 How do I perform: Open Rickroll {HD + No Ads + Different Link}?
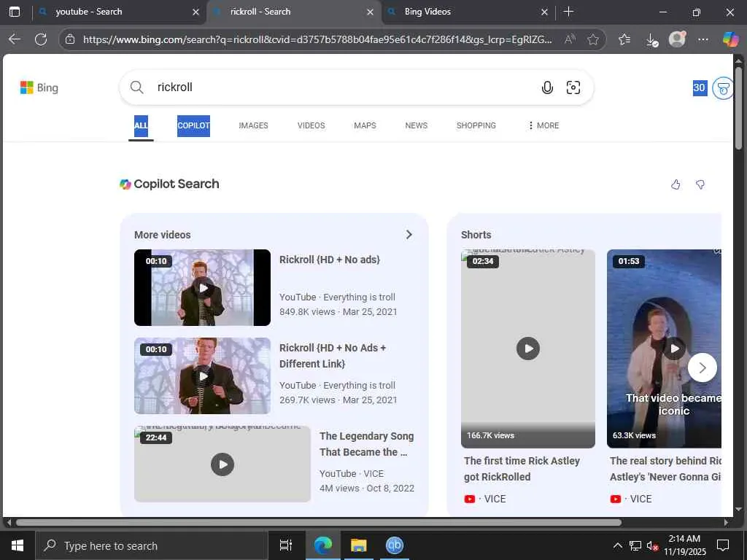(333, 356)
